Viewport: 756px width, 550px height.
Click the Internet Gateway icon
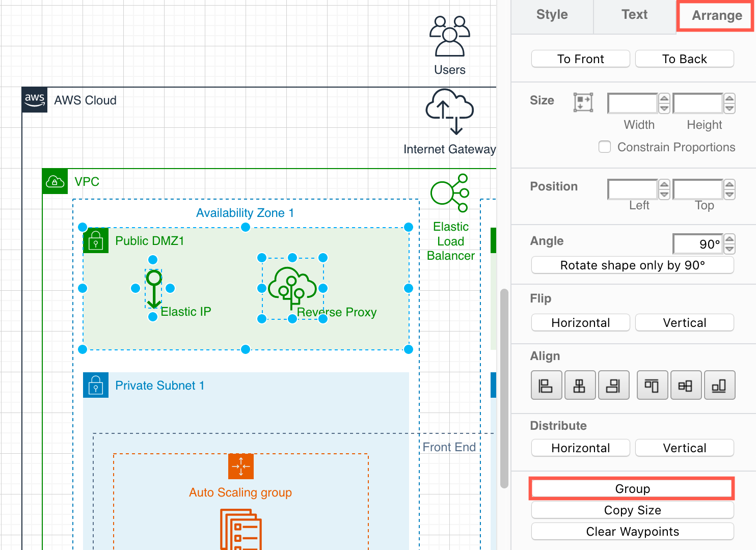click(449, 111)
